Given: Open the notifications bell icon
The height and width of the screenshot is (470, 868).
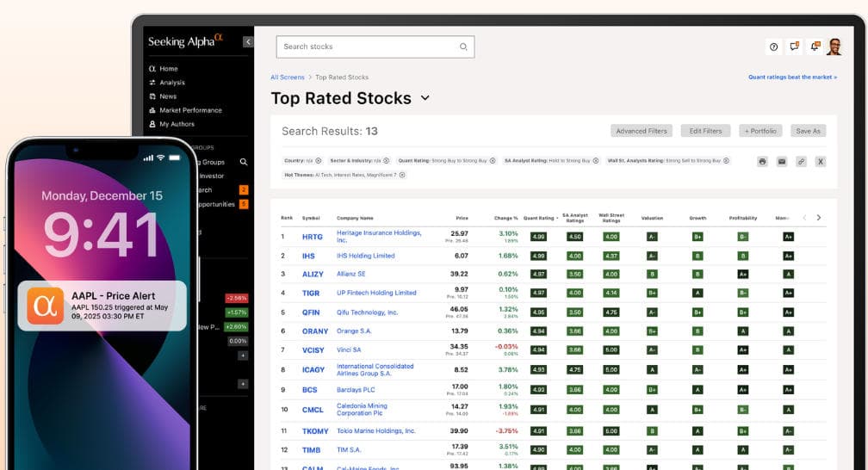Looking at the screenshot, I should pos(815,46).
